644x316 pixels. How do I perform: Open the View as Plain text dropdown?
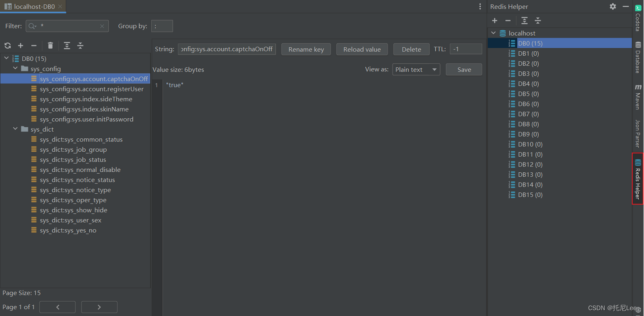coord(416,70)
